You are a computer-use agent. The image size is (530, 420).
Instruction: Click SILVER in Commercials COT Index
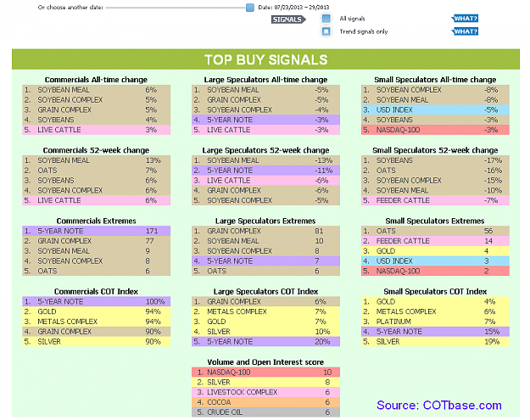tap(97, 342)
